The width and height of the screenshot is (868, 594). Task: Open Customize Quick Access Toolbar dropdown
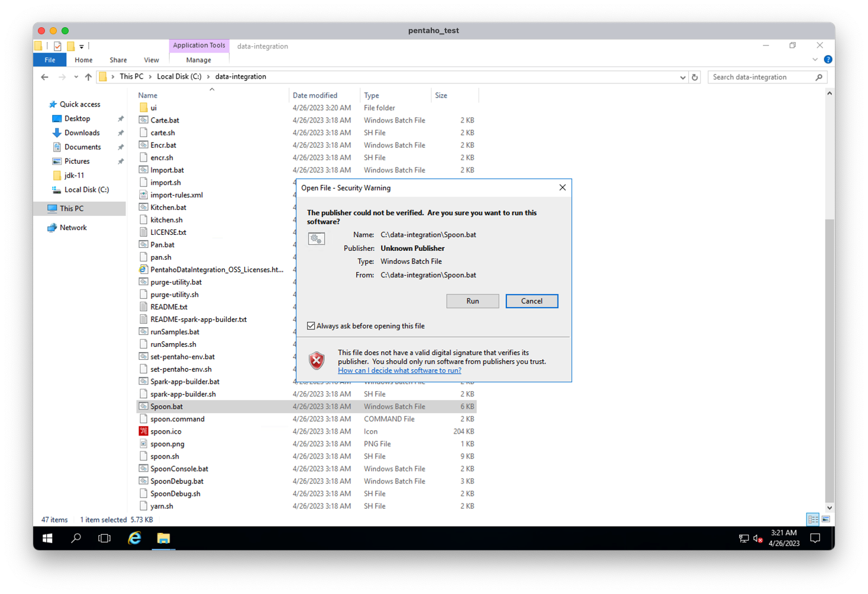(82, 46)
